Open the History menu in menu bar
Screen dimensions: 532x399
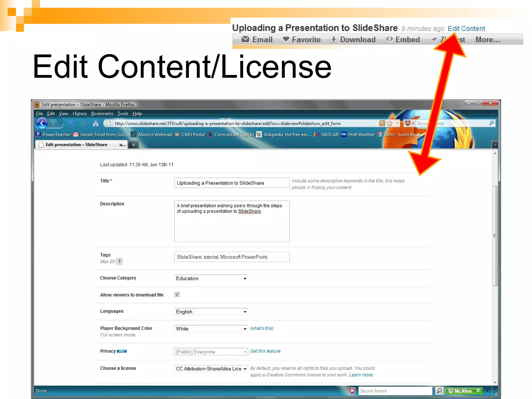coord(79,114)
